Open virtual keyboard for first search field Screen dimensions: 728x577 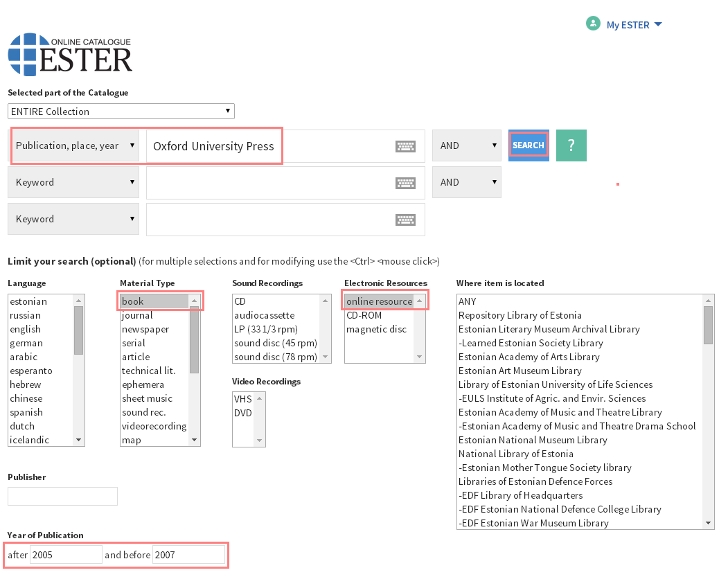[405, 146]
